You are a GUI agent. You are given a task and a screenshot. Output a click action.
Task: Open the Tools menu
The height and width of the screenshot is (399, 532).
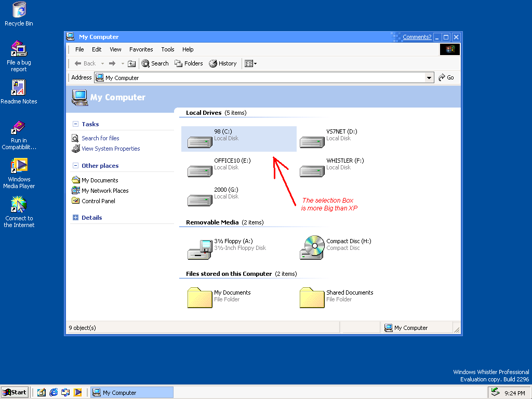[167, 49]
